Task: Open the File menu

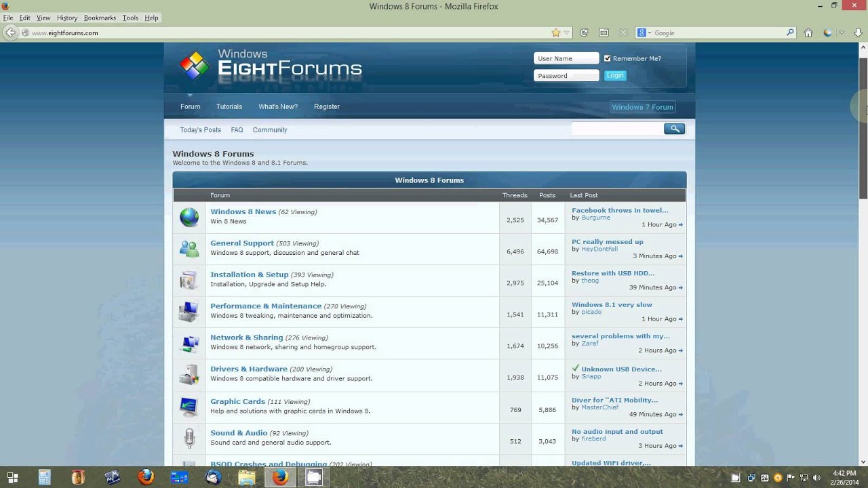Action: [8, 18]
